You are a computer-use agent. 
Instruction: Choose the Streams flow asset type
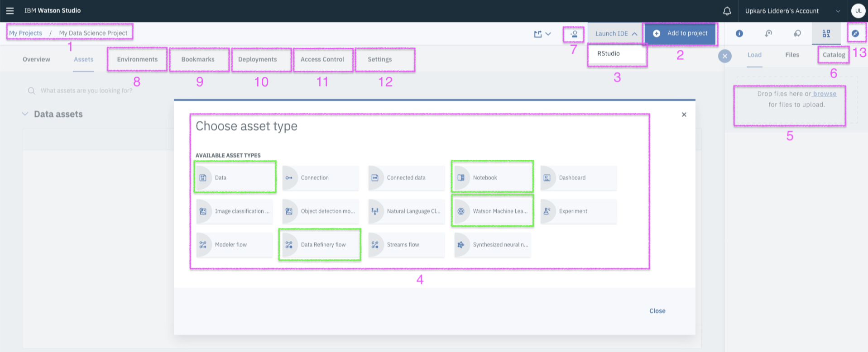coord(407,245)
